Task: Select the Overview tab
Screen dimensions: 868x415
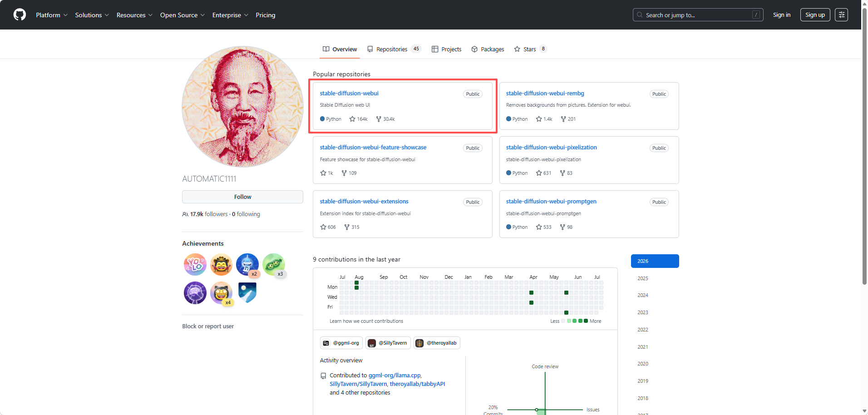Action: tap(340, 49)
